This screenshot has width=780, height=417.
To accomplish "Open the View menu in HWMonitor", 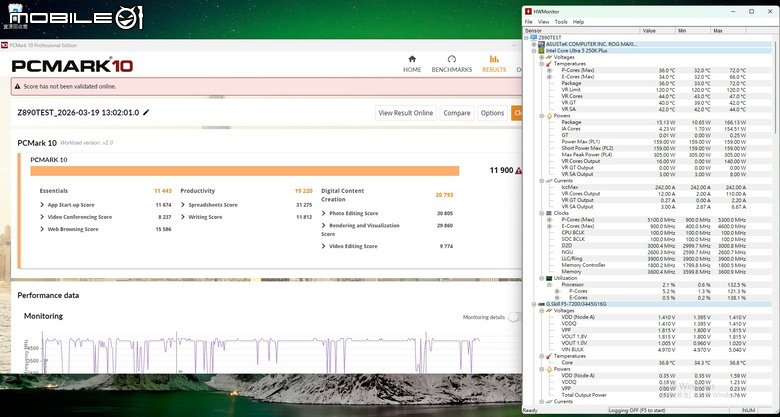I will tap(543, 22).
